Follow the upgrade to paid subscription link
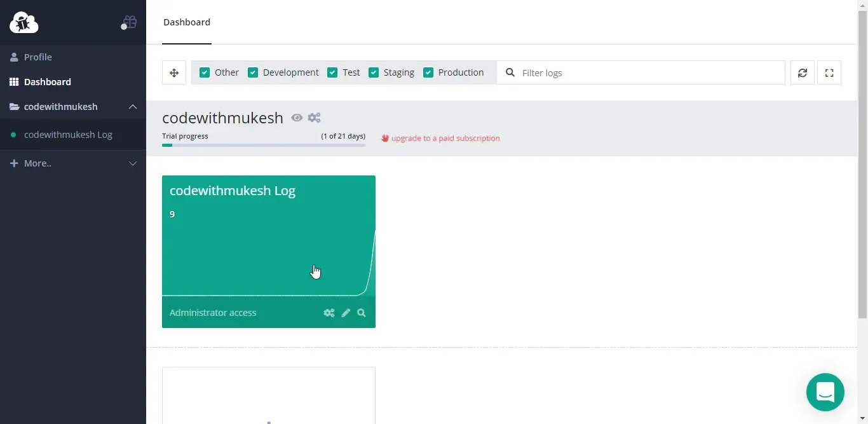868x424 pixels. 445,138
